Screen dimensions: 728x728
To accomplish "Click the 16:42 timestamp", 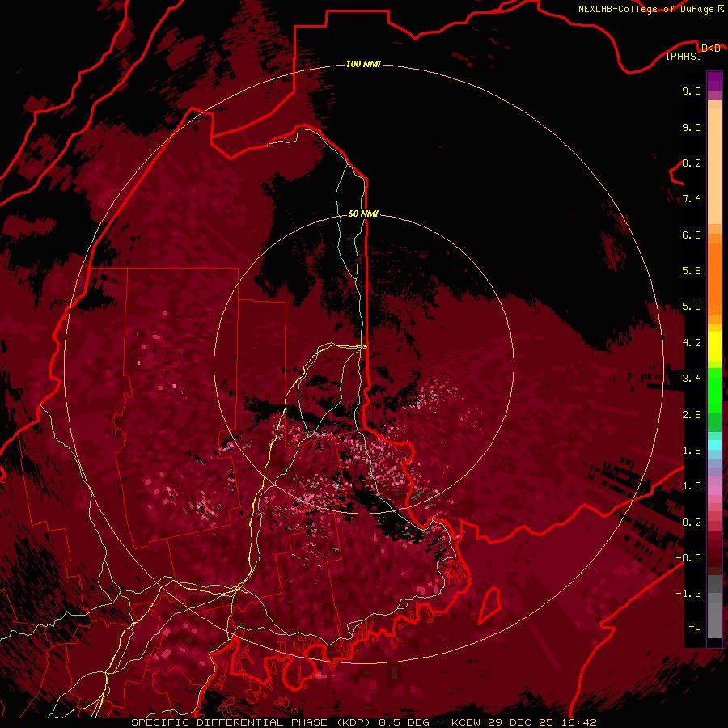I will [578, 722].
